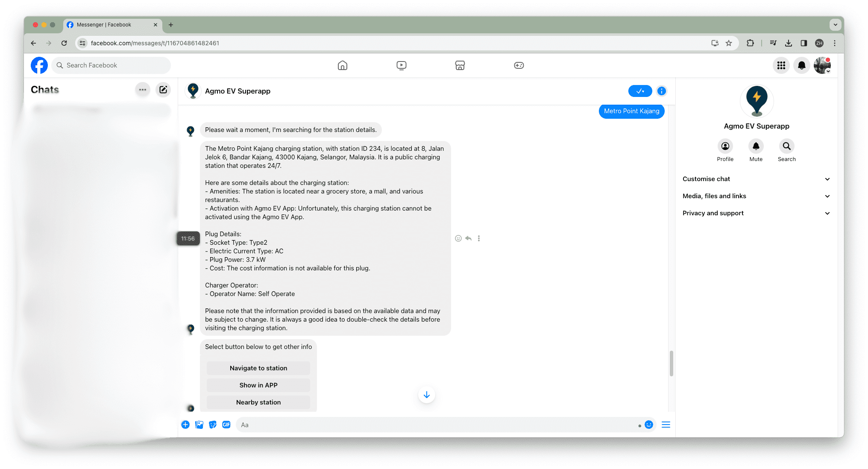Attach a file with the photo icon
Viewport: 868px width, 469px height.
click(x=199, y=425)
